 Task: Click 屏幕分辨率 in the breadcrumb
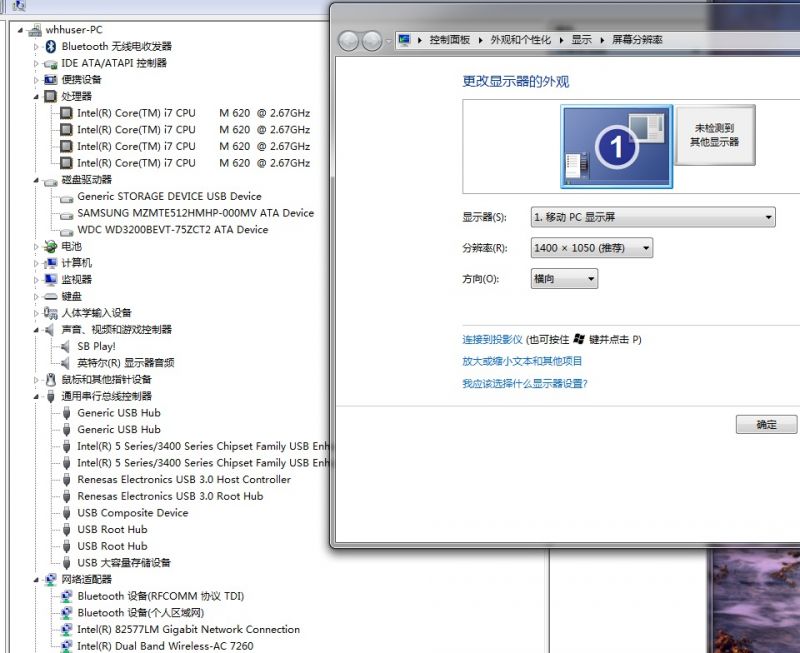pyautogui.click(x=637, y=40)
